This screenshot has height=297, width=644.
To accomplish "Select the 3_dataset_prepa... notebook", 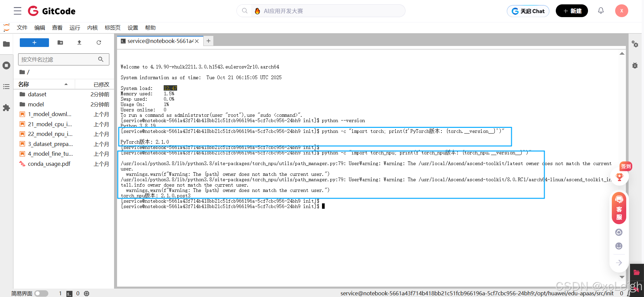I will click(64, 144).
